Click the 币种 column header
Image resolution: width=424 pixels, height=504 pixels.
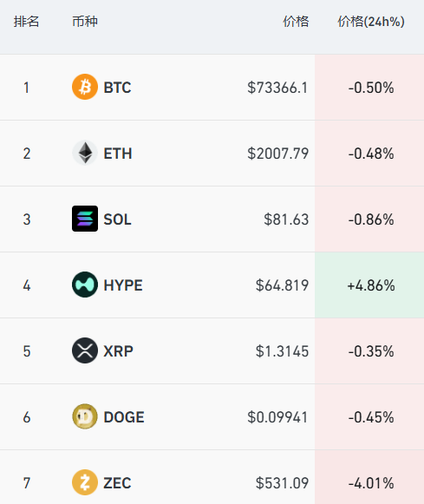tap(85, 22)
